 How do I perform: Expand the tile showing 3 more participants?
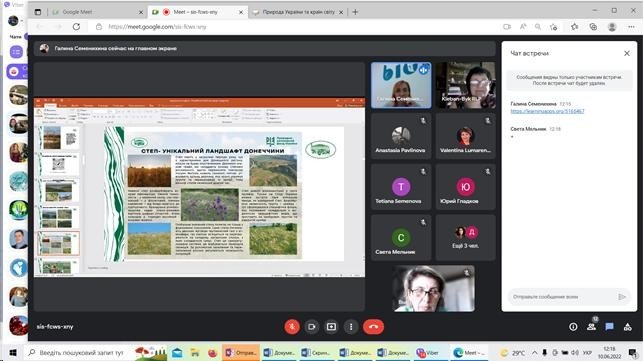(x=465, y=238)
